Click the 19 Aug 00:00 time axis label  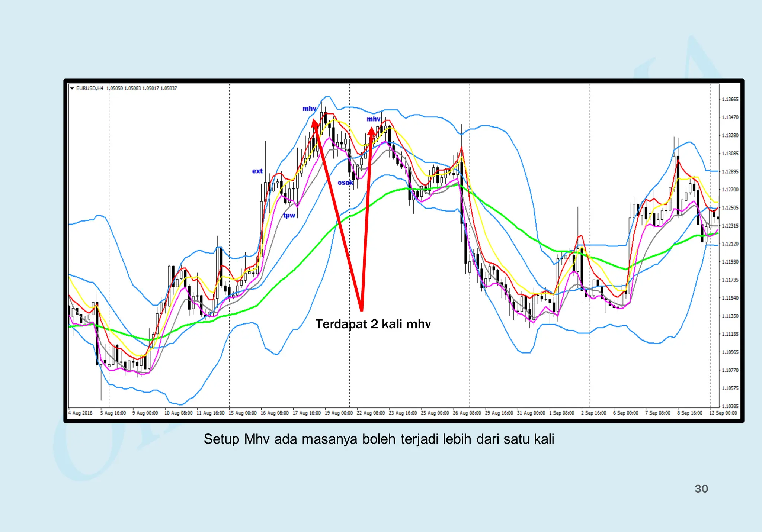click(x=339, y=413)
